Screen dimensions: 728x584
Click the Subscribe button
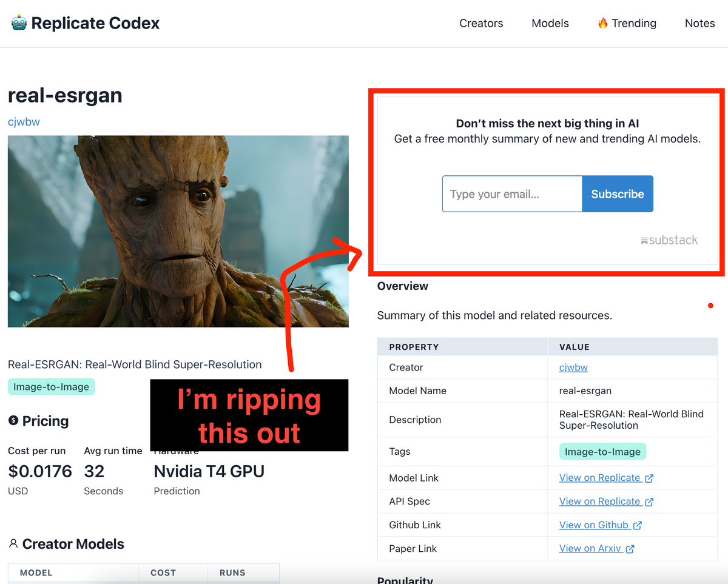coord(618,193)
